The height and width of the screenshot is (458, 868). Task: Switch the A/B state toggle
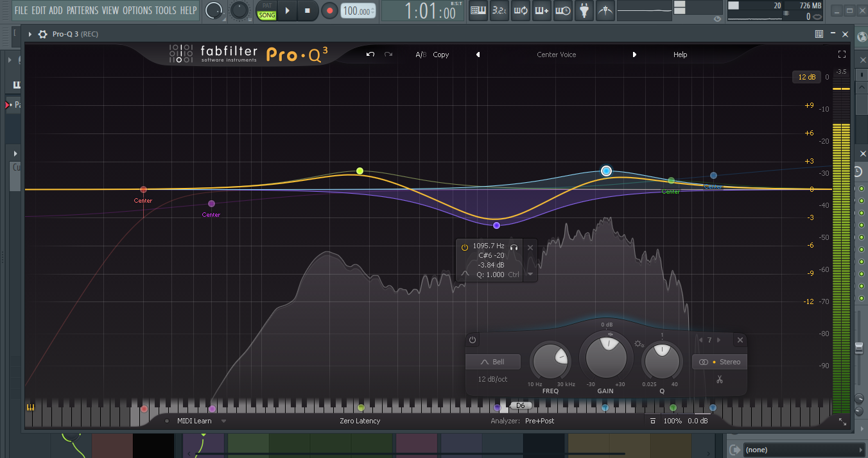[421, 55]
